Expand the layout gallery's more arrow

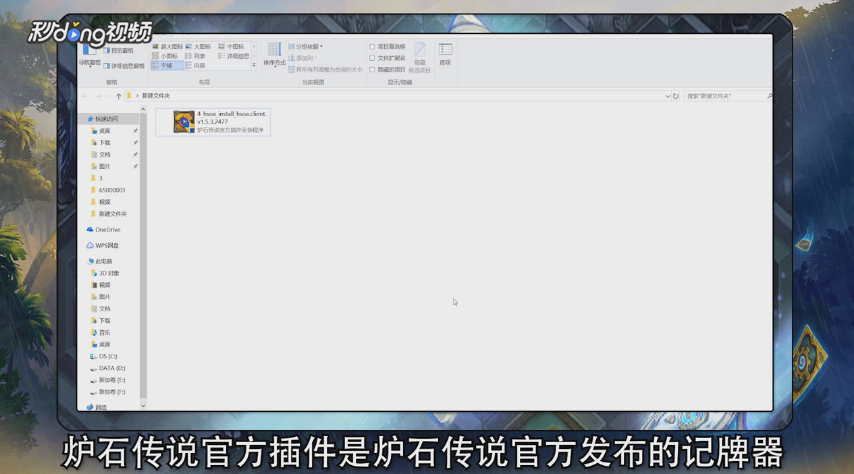[254, 65]
